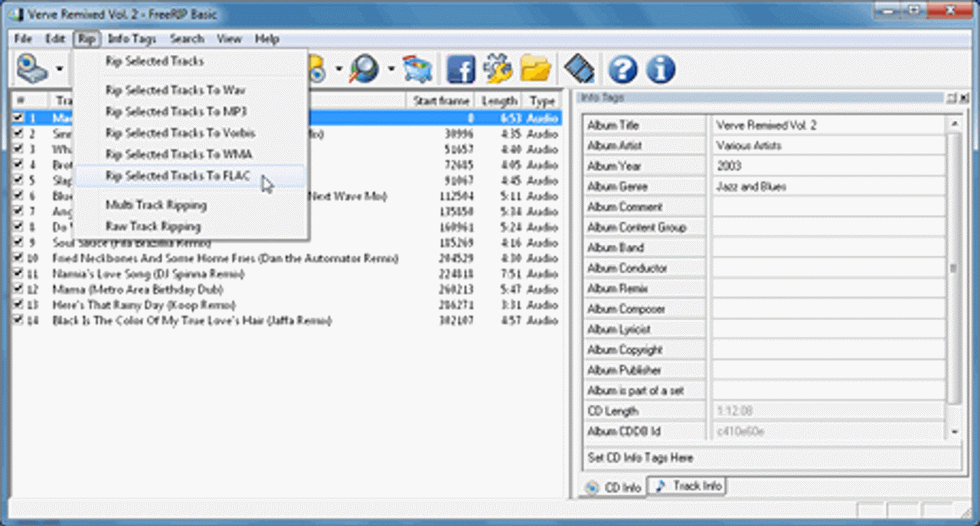This screenshot has width=980, height=526.
Task: Click the 'Album is part of a set' label
Action: click(635, 390)
